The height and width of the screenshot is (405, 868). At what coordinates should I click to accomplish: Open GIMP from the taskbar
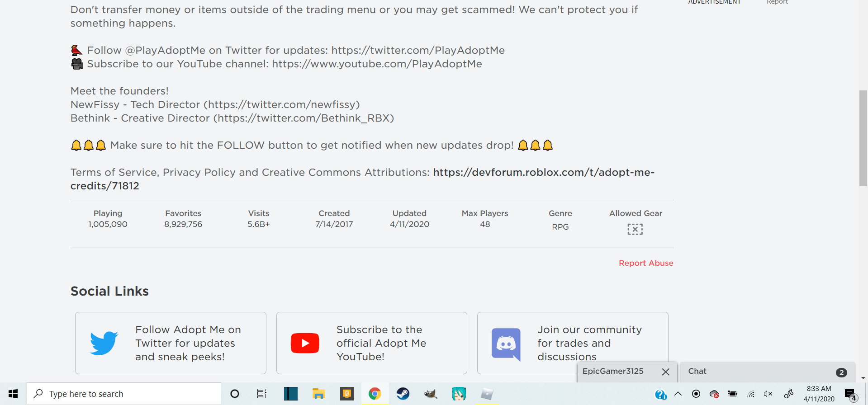coord(431,394)
